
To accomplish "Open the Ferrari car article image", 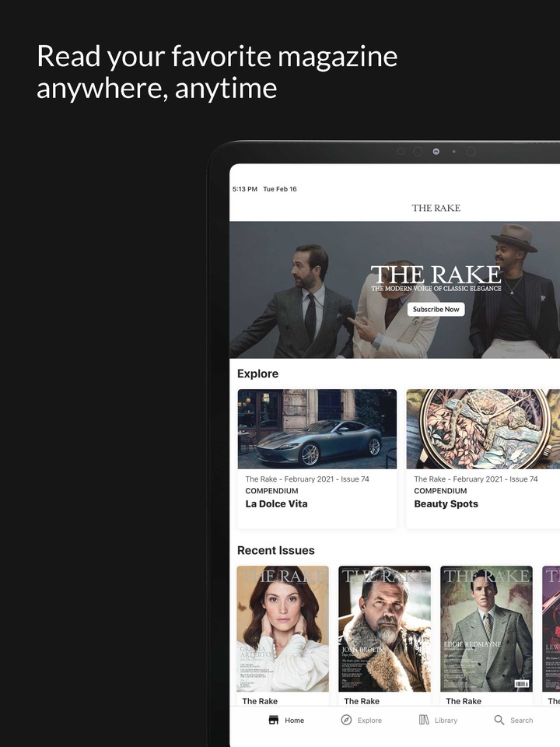I will tap(317, 429).
